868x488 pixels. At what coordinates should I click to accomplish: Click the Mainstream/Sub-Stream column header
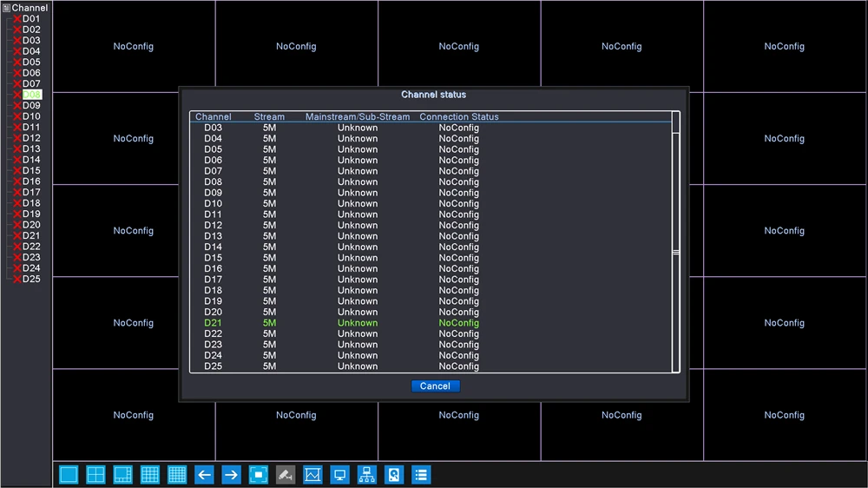[x=358, y=117]
